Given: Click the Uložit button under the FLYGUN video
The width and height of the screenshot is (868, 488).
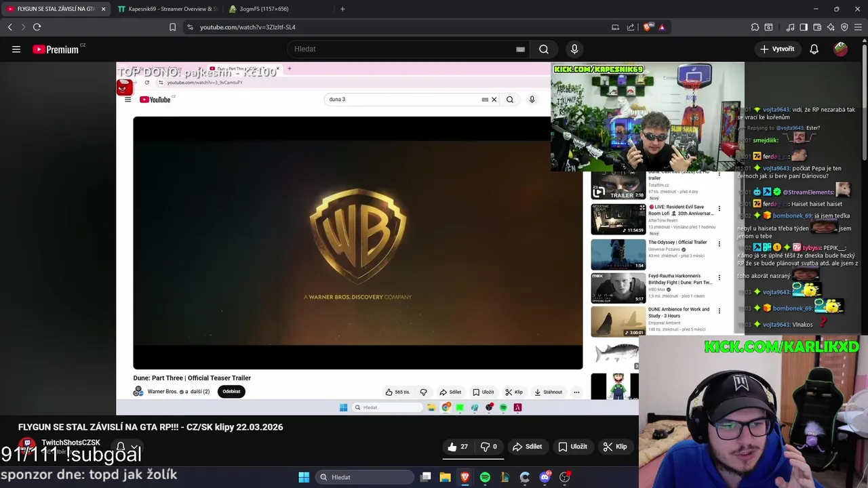Looking at the screenshot, I should click(572, 447).
